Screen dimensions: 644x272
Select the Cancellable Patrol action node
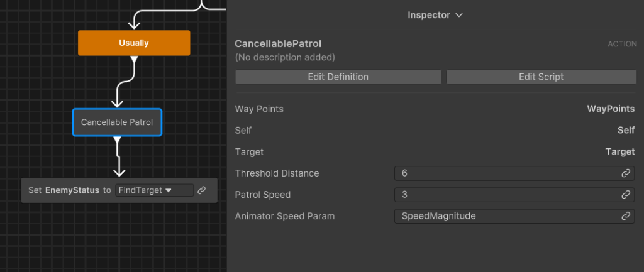pyautogui.click(x=117, y=122)
